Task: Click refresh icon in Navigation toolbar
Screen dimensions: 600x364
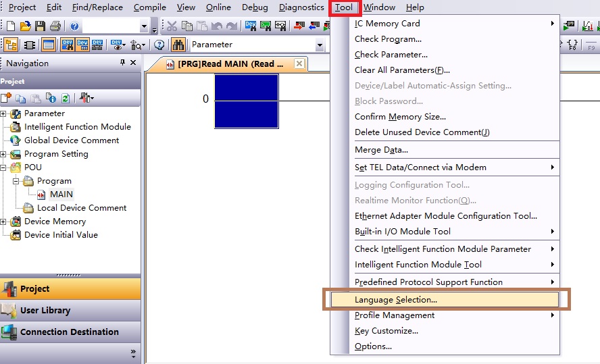Action: point(65,98)
